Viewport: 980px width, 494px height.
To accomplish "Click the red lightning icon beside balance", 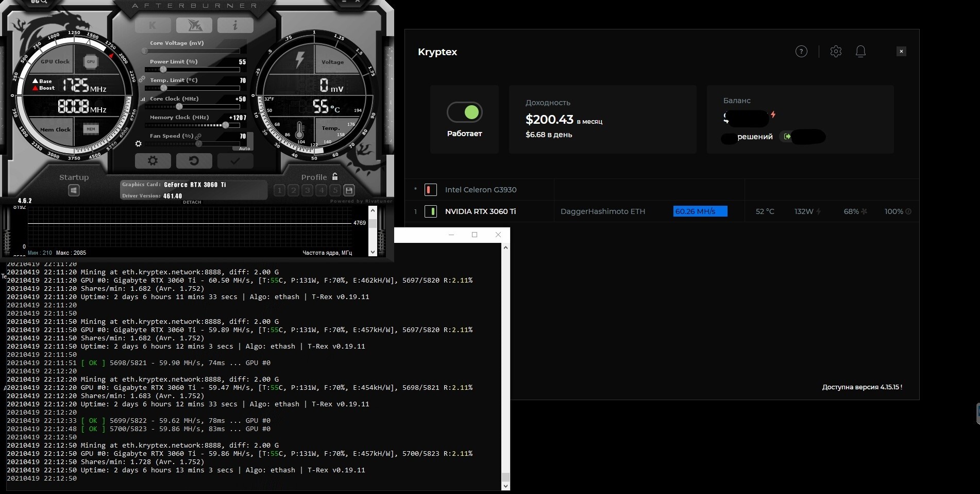I will (773, 114).
